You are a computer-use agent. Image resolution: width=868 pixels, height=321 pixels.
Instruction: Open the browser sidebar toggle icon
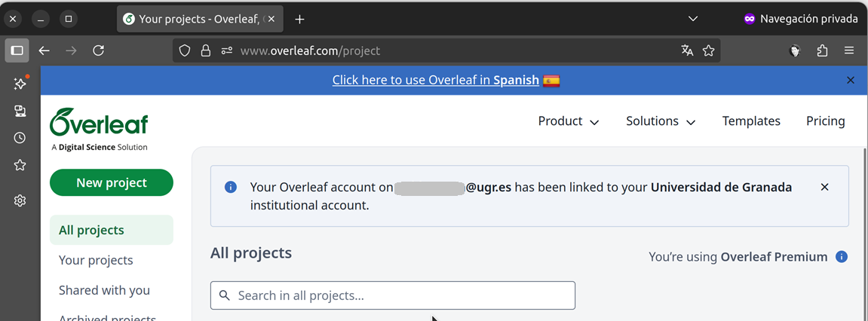pos(17,50)
